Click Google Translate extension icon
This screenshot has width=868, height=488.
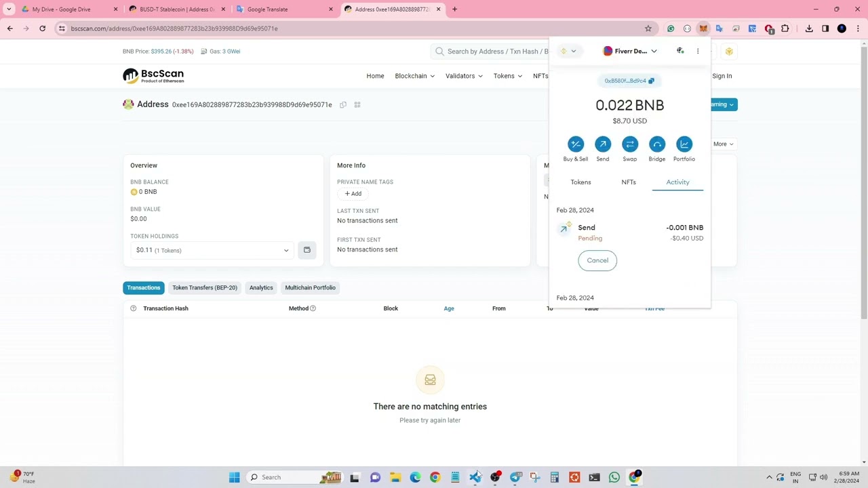[719, 28]
